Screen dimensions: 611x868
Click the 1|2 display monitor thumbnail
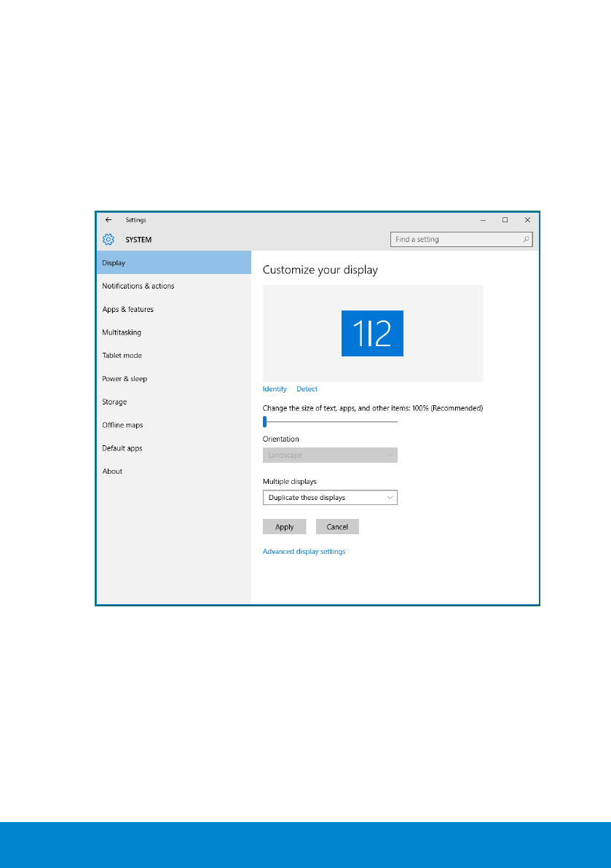pos(372,334)
